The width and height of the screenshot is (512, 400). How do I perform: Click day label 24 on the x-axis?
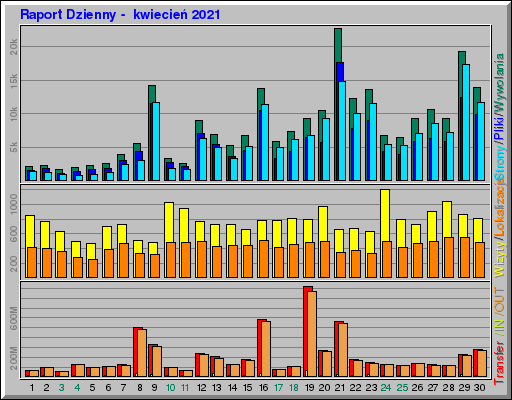(386, 388)
